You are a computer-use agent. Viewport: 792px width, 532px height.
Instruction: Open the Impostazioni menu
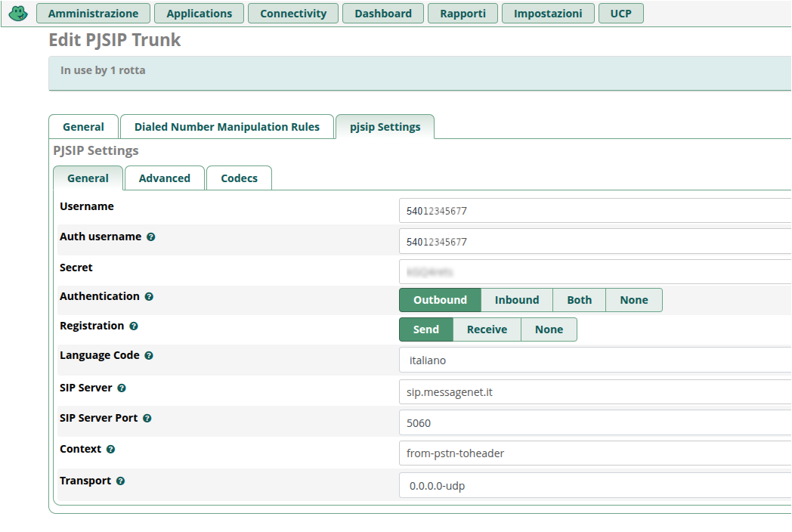(548, 14)
